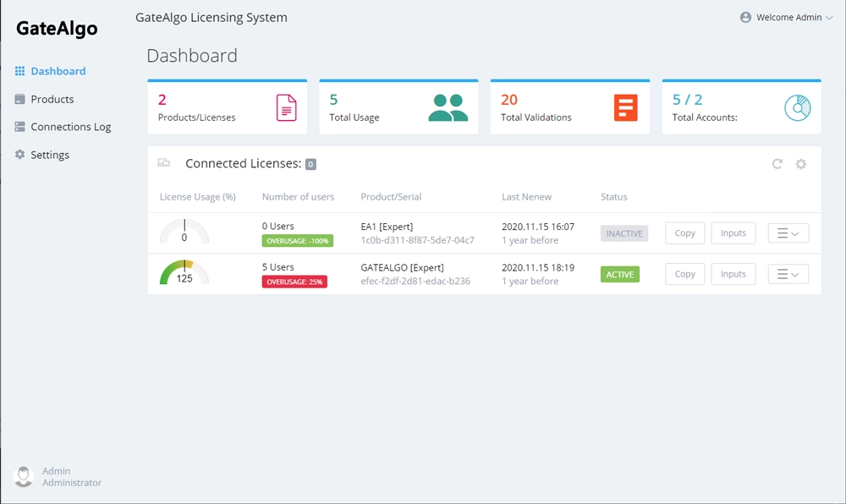Click the Administrator label at bottom left
The width and height of the screenshot is (846, 504).
pyautogui.click(x=72, y=483)
